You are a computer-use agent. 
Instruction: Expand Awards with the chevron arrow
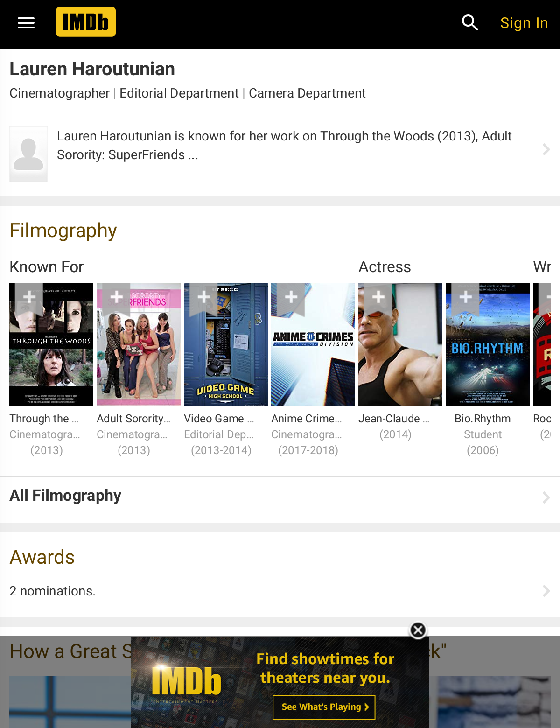pyautogui.click(x=546, y=591)
